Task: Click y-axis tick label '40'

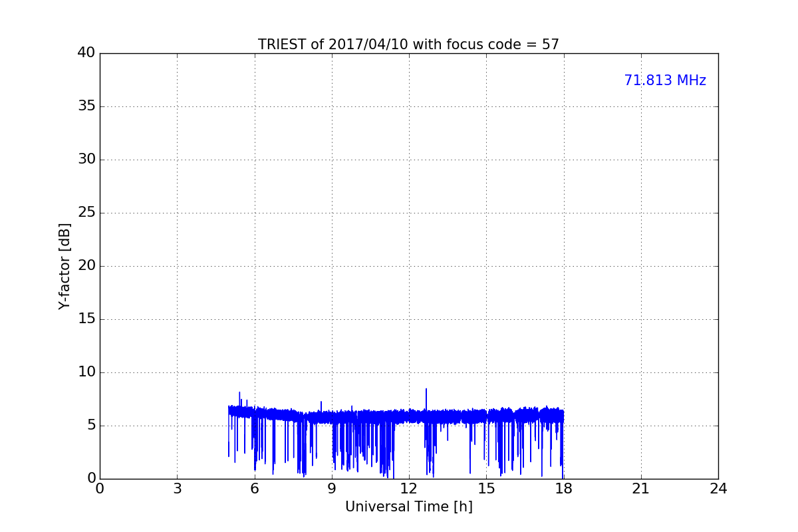Action: (86, 53)
